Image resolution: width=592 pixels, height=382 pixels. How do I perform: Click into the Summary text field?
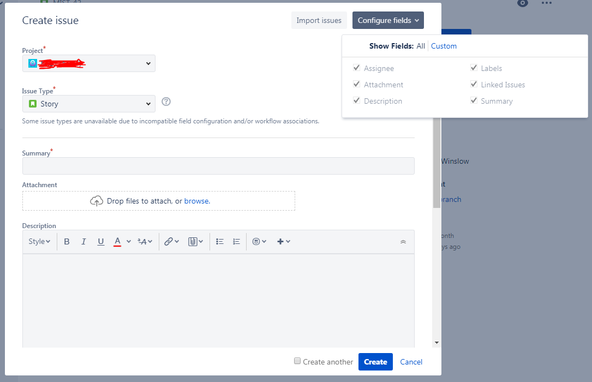tap(218, 166)
